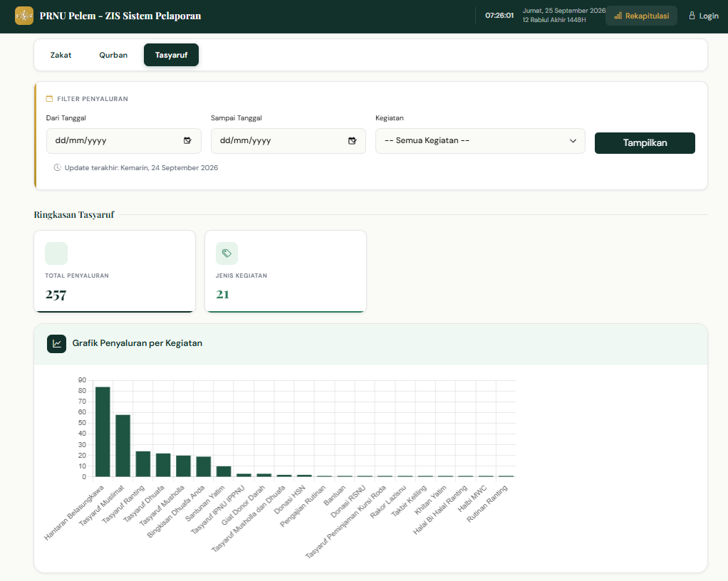Open the Dari Tanggal calendar picker icon
728x581 pixels.
click(187, 140)
